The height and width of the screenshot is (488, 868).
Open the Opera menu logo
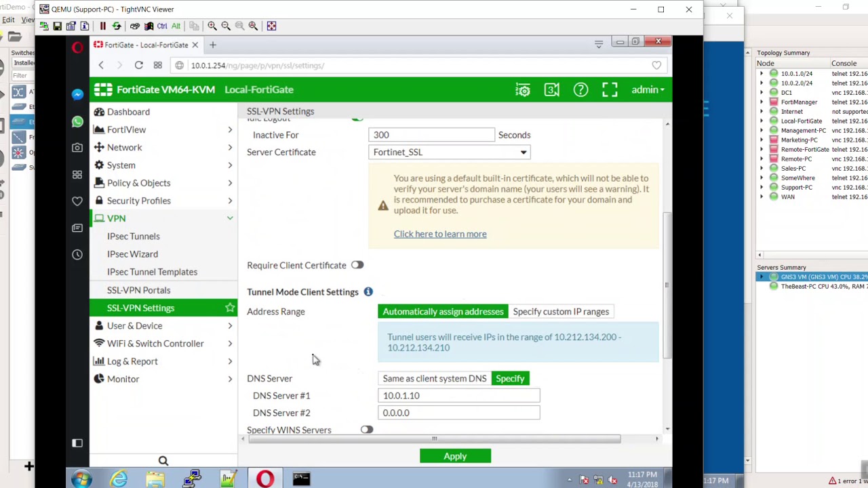click(x=77, y=47)
